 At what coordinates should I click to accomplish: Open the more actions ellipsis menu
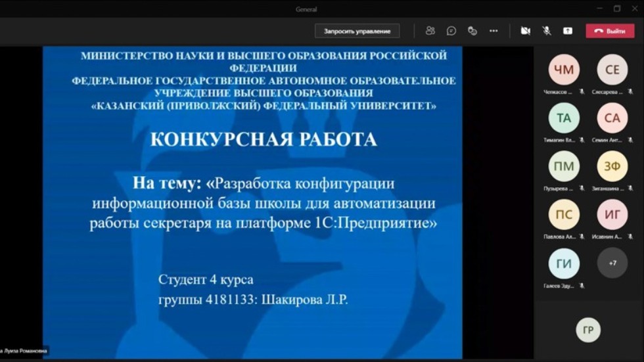(494, 31)
